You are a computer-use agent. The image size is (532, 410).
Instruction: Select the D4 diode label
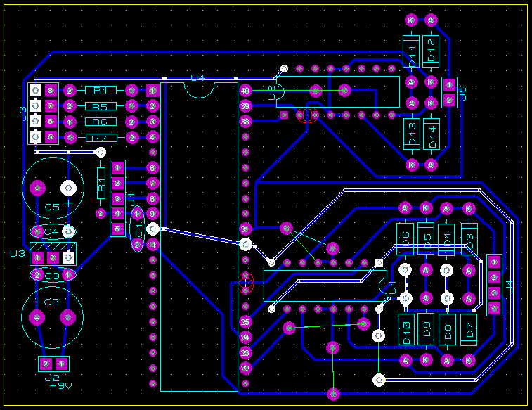click(x=447, y=239)
